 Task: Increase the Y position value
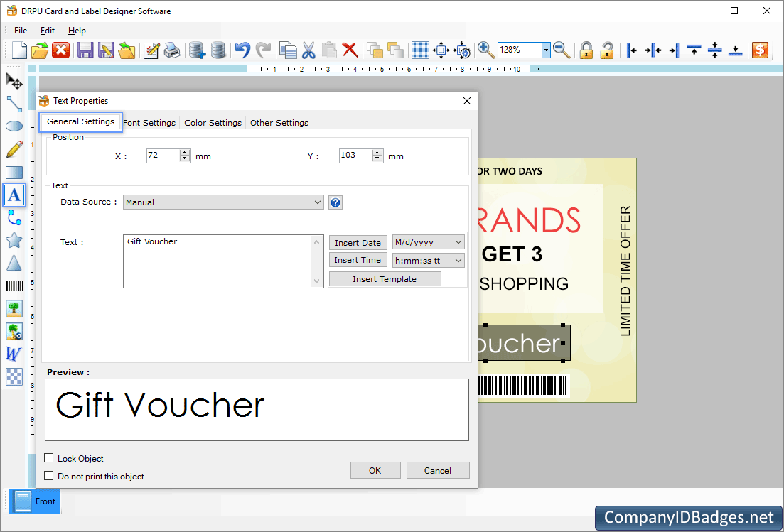[x=377, y=153]
